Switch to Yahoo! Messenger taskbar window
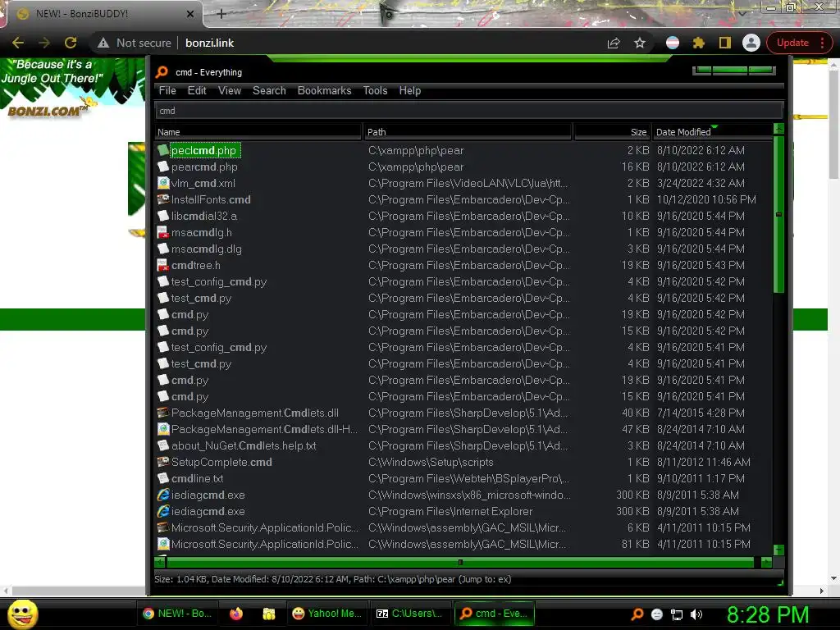 coord(328,614)
